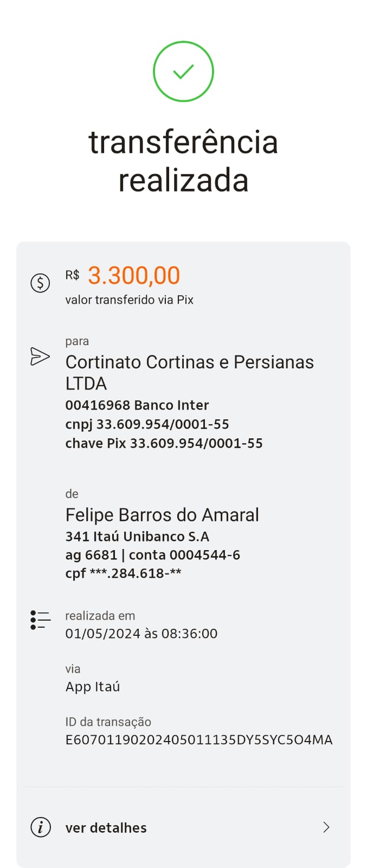Click the dollar sign value icon
Image resolution: width=367 pixels, height=868 pixels.
coord(40,283)
